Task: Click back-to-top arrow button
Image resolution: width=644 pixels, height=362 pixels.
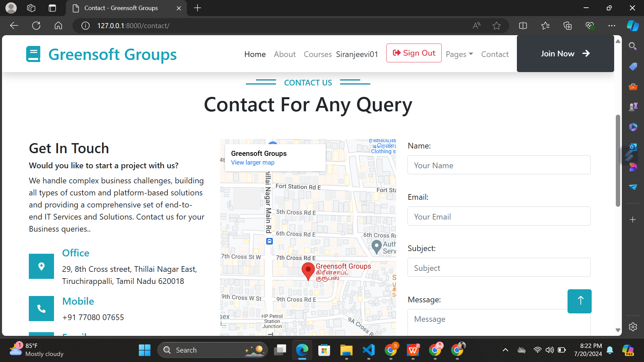Action: (x=580, y=301)
